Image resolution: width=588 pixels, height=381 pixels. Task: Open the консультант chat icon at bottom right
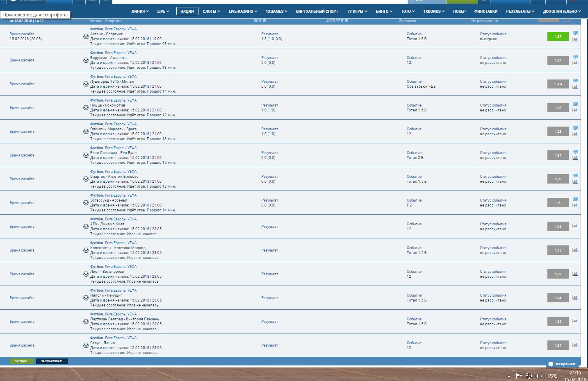(551, 363)
